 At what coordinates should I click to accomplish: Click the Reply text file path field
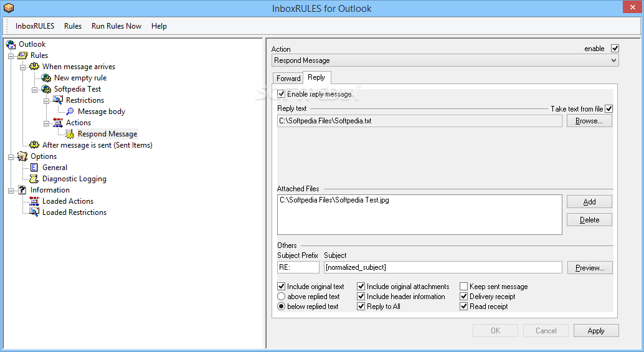419,121
